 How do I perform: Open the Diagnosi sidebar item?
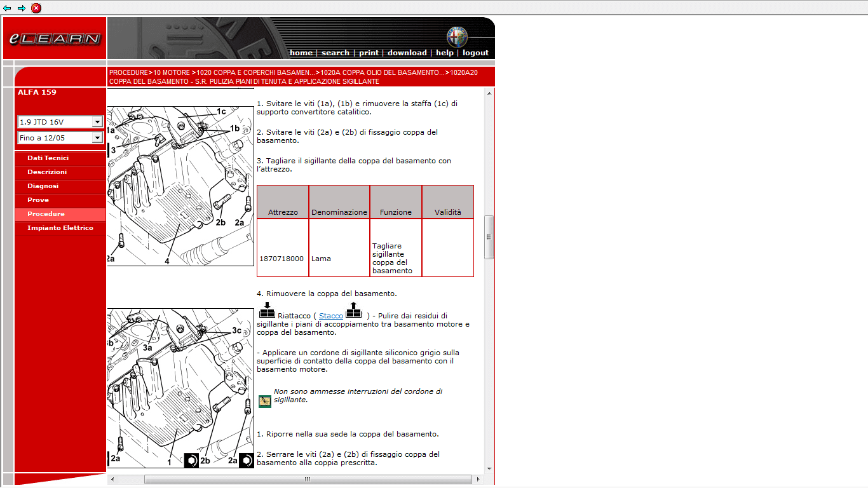pyautogui.click(x=43, y=186)
